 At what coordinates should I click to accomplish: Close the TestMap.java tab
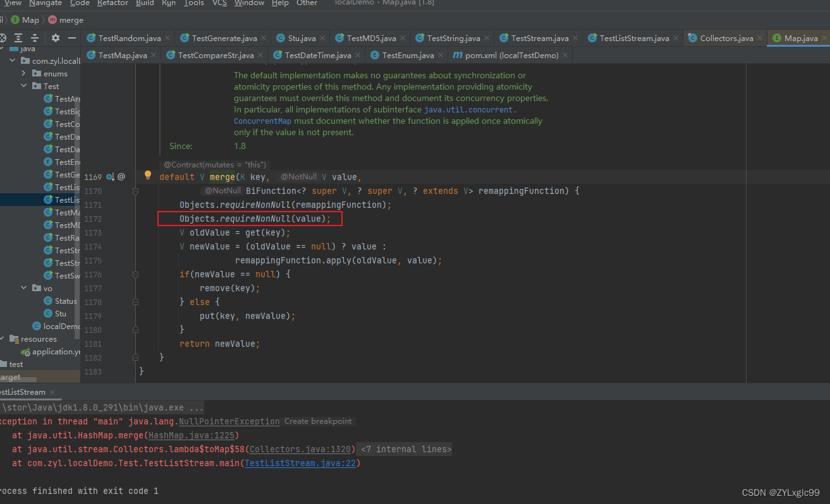(x=153, y=55)
